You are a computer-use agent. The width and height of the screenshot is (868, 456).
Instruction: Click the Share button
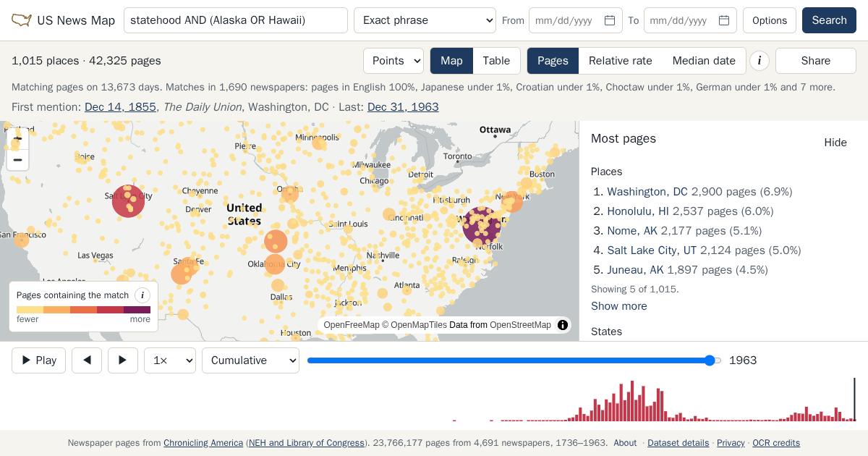coord(816,61)
